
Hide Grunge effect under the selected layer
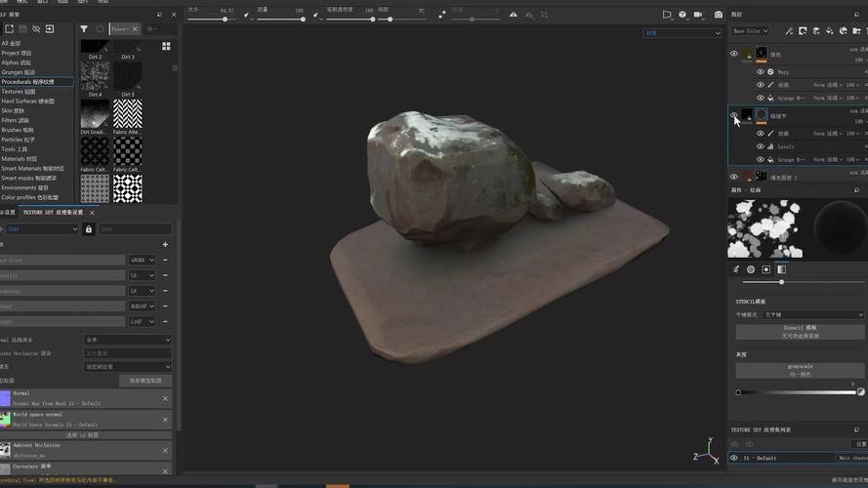tap(760, 159)
